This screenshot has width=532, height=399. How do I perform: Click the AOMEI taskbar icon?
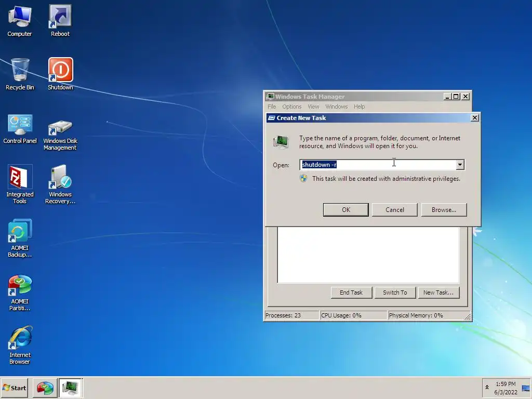(x=45, y=388)
